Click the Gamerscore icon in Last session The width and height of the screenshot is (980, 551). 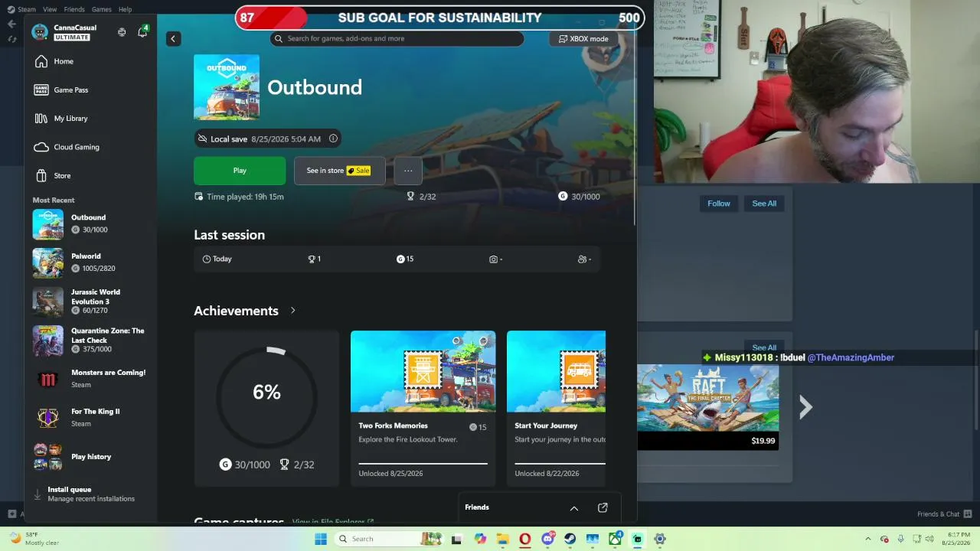click(400, 259)
